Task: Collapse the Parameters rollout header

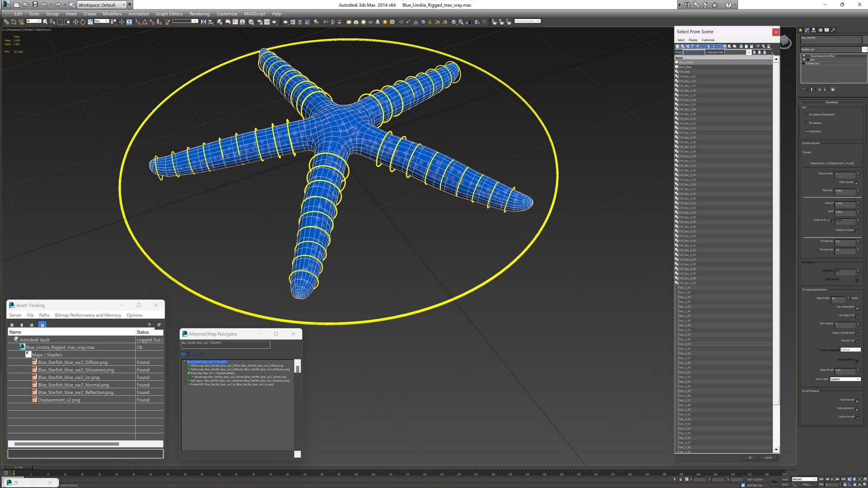Action: tap(832, 102)
